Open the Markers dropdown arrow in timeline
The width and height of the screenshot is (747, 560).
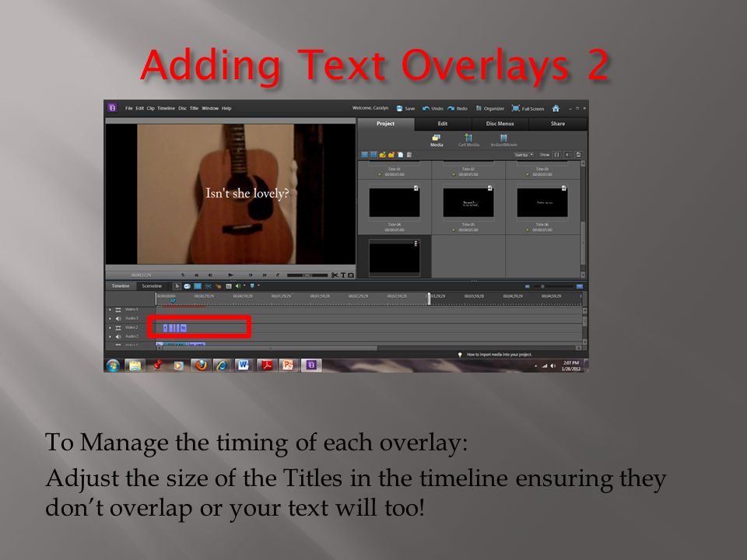tap(258, 285)
